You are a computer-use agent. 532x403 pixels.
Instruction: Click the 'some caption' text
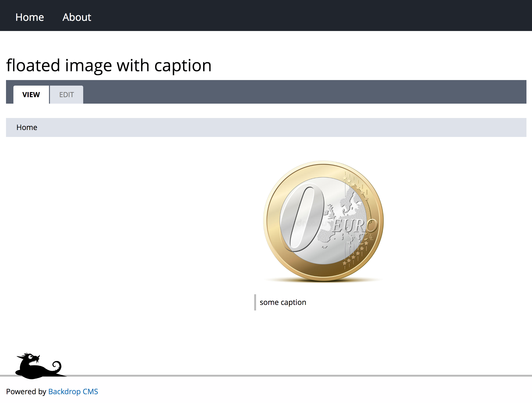[283, 302]
